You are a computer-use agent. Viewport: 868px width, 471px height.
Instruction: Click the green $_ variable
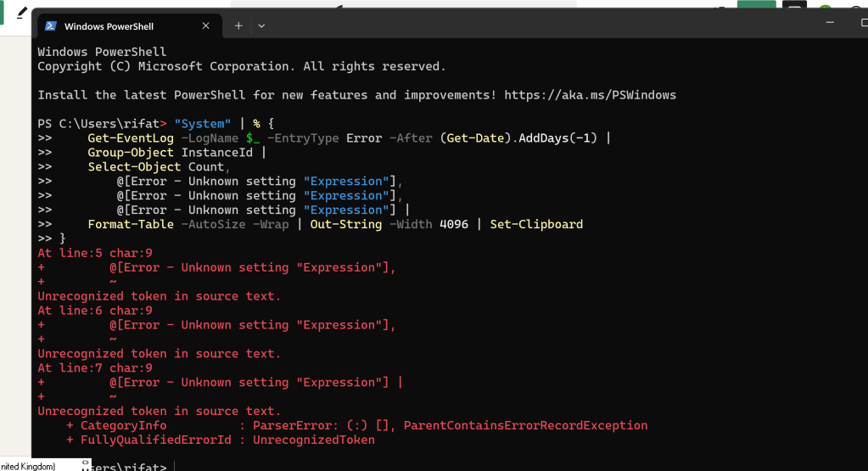[253, 137]
